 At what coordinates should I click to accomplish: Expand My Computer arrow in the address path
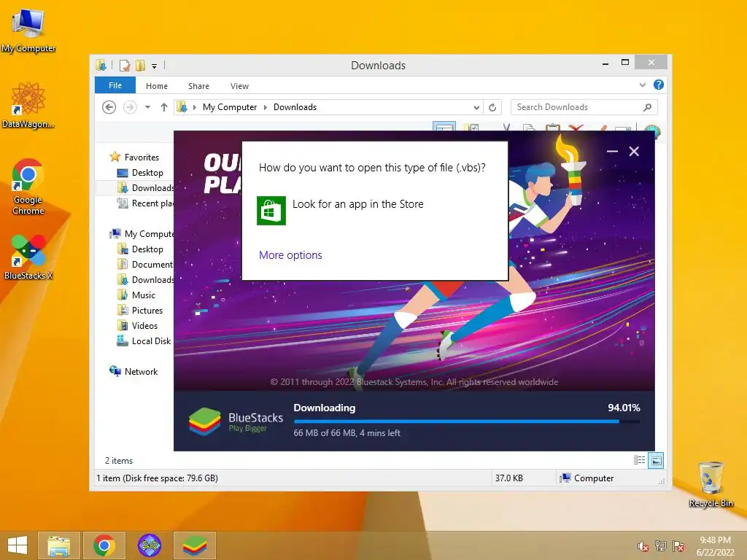click(266, 107)
